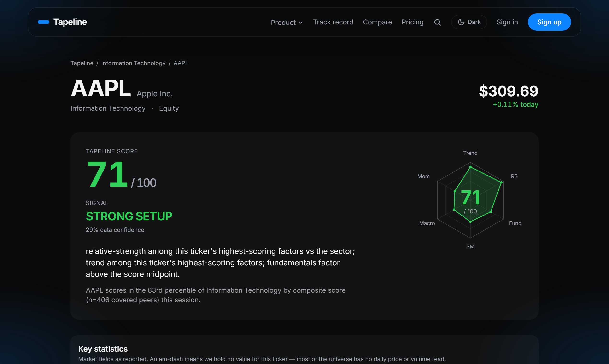
Task: Click the radar chart center score 71
Action: coord(470,197)
